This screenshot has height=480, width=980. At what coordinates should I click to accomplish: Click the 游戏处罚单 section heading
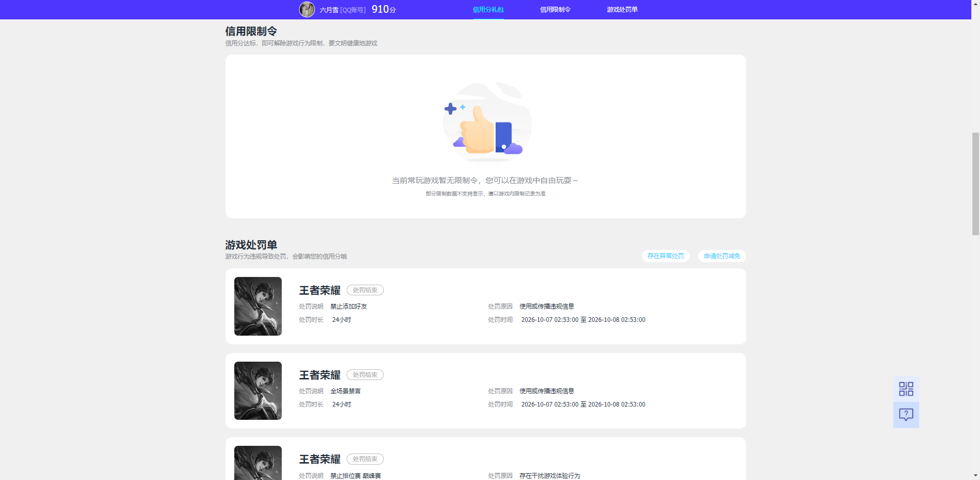251,245
